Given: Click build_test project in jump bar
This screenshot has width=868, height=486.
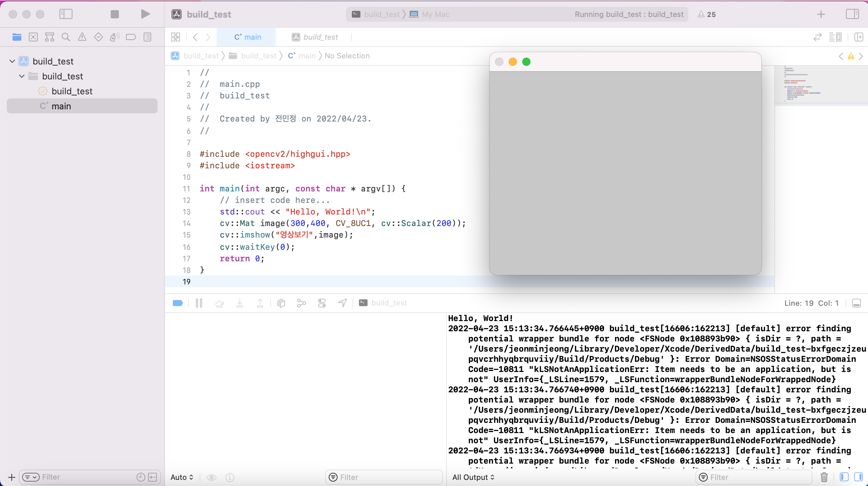Looking at the screenshot, I should pyautogui.click(x=195, y=56).
